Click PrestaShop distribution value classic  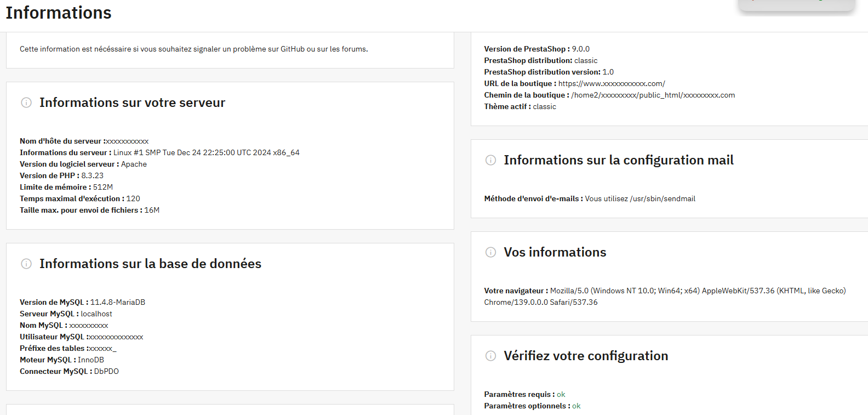point(586,60)
